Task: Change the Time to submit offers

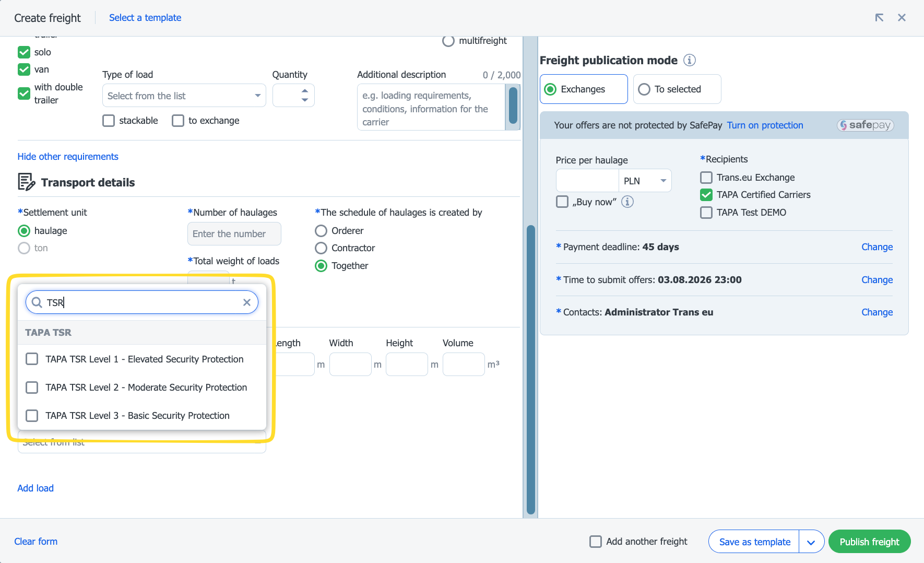Action: click(x=877, y=280)
